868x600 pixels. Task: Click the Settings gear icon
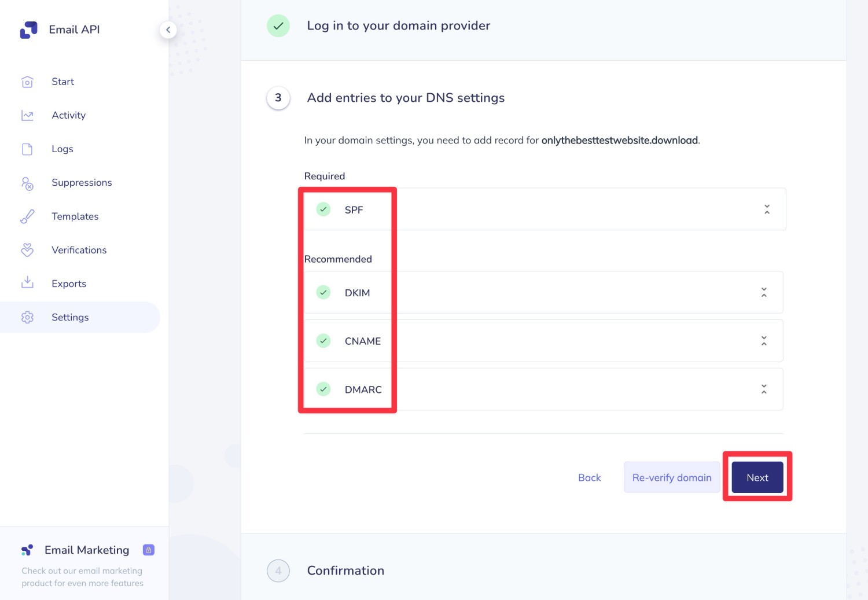[27, 317]
